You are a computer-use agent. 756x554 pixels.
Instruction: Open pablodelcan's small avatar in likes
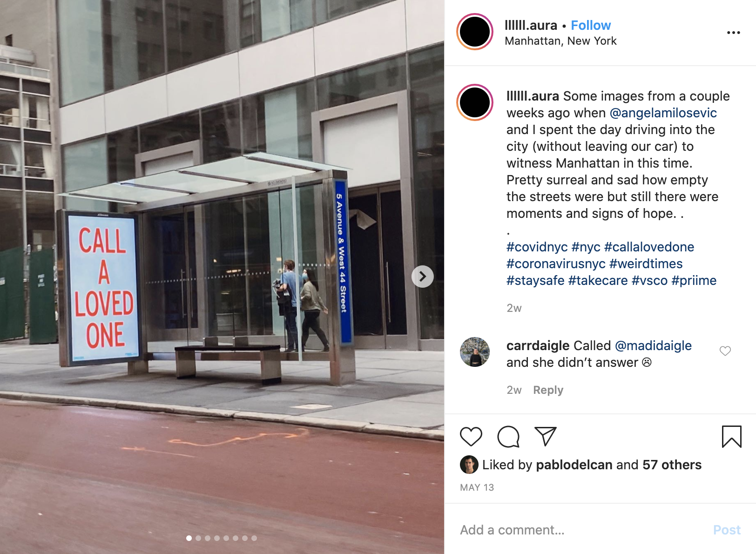pos(469,465)
